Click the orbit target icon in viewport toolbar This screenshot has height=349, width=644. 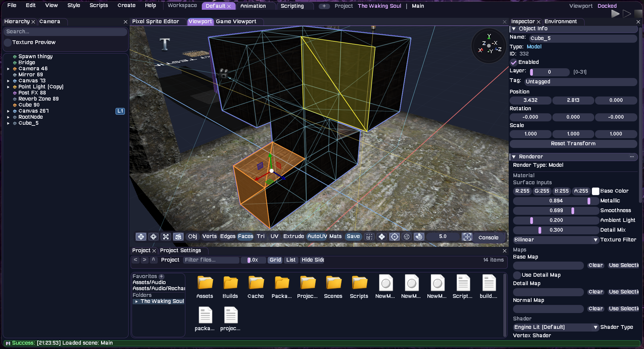[395, 237]
